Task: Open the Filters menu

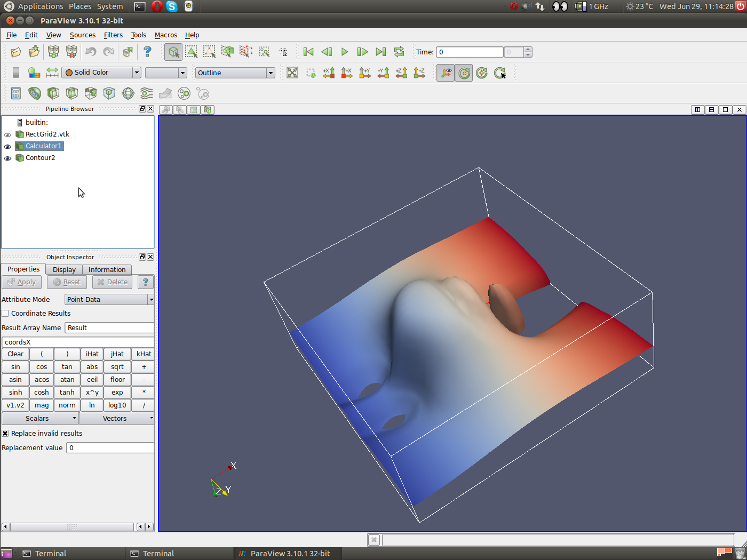Action: pyautogui.click(x=113, y=35)
